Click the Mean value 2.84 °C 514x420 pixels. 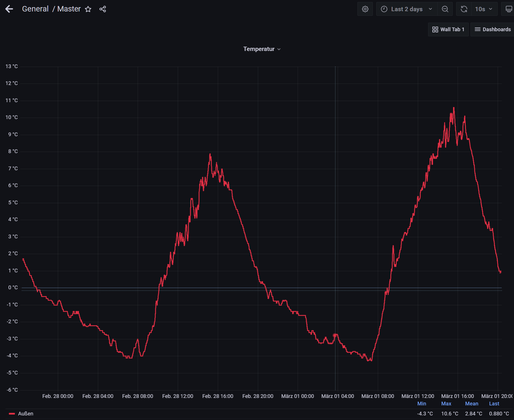pyautogui.click(x=474, y=414)
